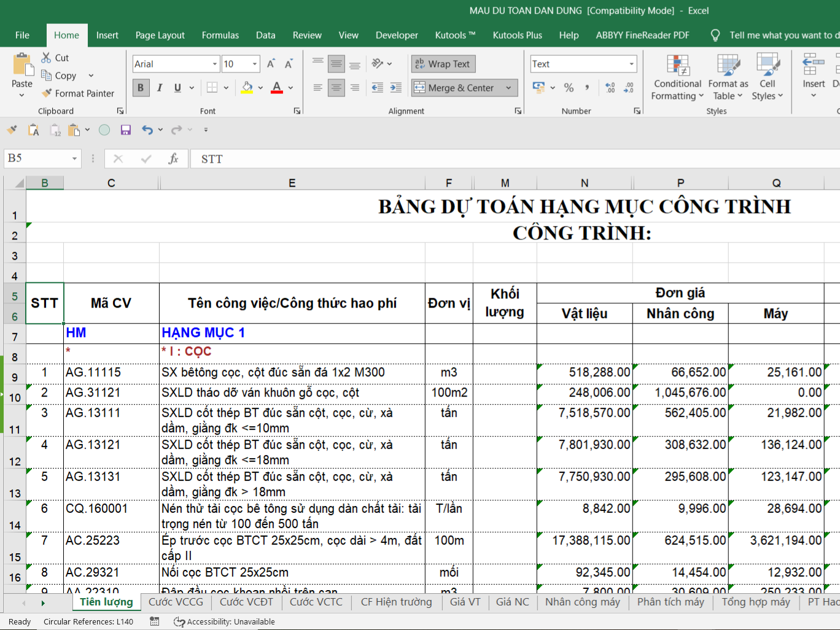Switch to the Cước VCCG sheet

coord(176,602)
